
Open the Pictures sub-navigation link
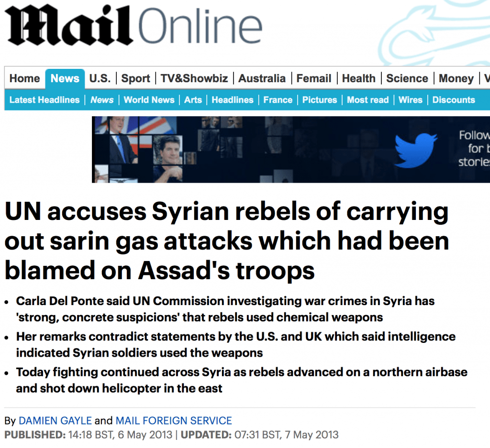(320, 99)
